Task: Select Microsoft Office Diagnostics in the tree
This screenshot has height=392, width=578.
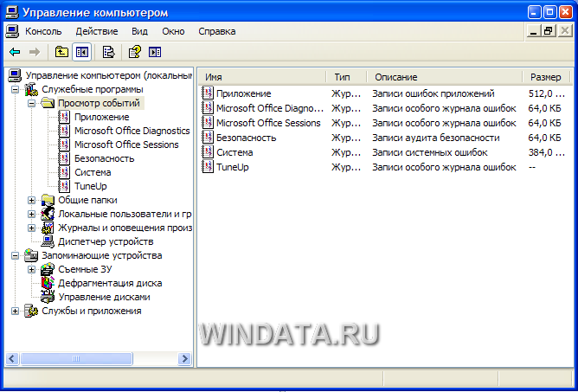Action: (132, 131)
